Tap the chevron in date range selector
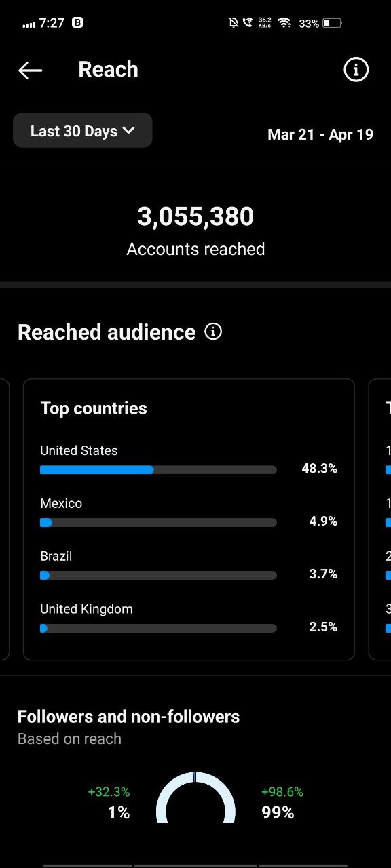Image resolution: width=391 pixels, height=868 pixels. pyautogui.click(x=128, y=130)
